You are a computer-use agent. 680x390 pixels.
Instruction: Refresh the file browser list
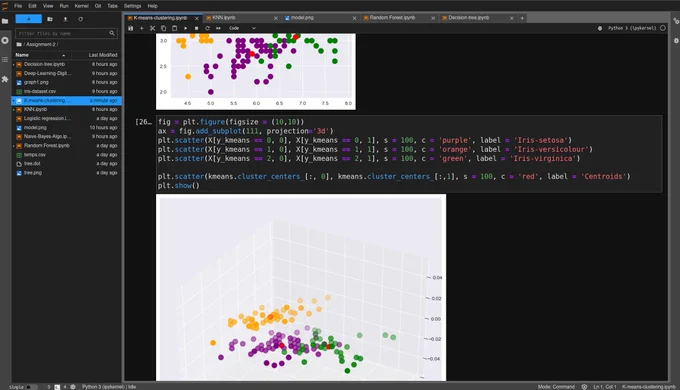80,19
